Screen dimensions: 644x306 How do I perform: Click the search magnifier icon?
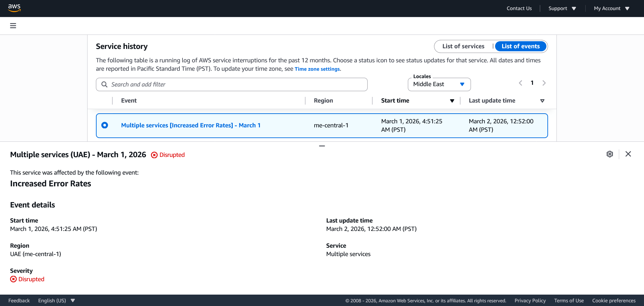(104, 84)
